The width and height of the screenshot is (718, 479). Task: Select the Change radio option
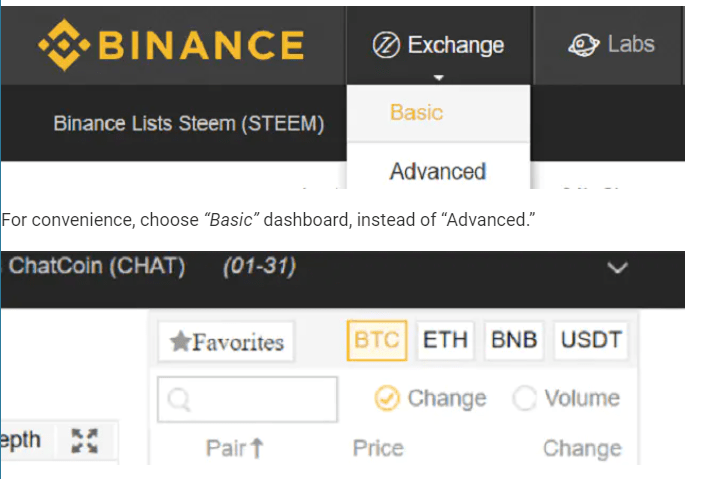[x=387, y=398]
